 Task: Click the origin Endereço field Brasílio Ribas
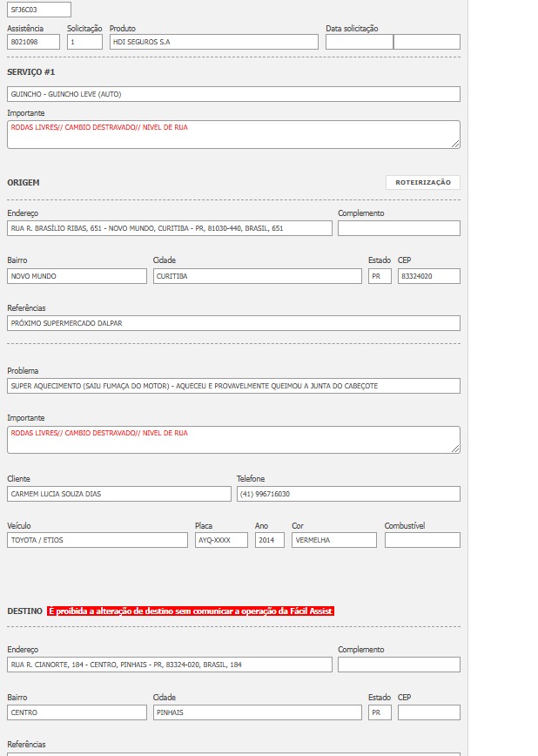pyautogui.click(x=170, y=228)
